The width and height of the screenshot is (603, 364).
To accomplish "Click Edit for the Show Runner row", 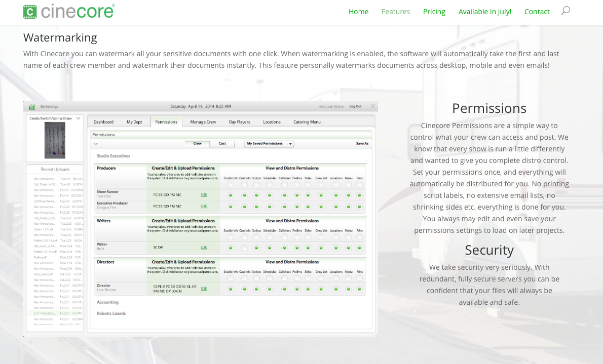I will click(x=204, y=194).
